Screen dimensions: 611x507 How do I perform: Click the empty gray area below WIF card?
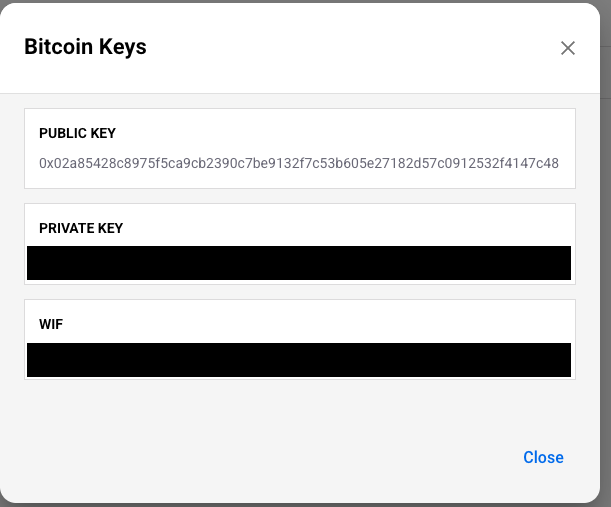tap(299, 408)
